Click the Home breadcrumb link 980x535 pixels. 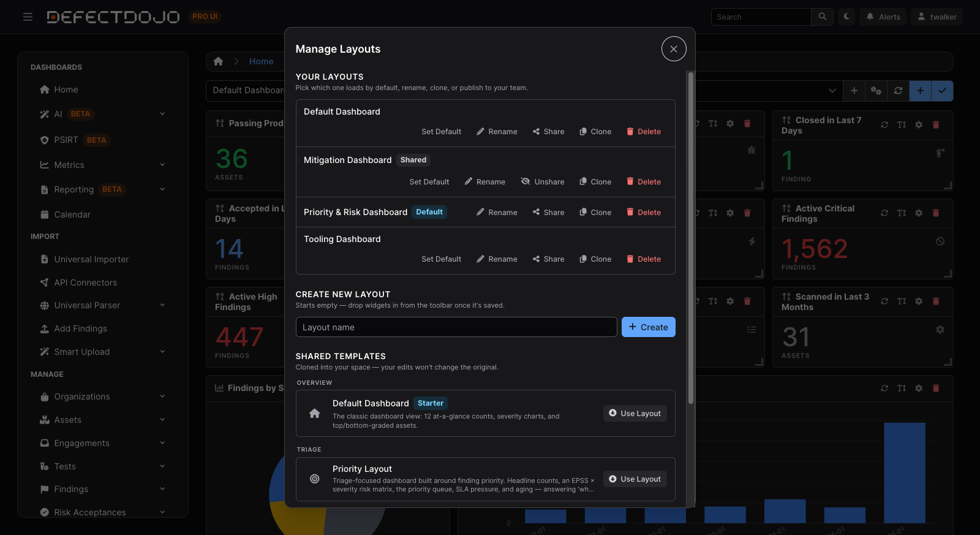(262, 61)
